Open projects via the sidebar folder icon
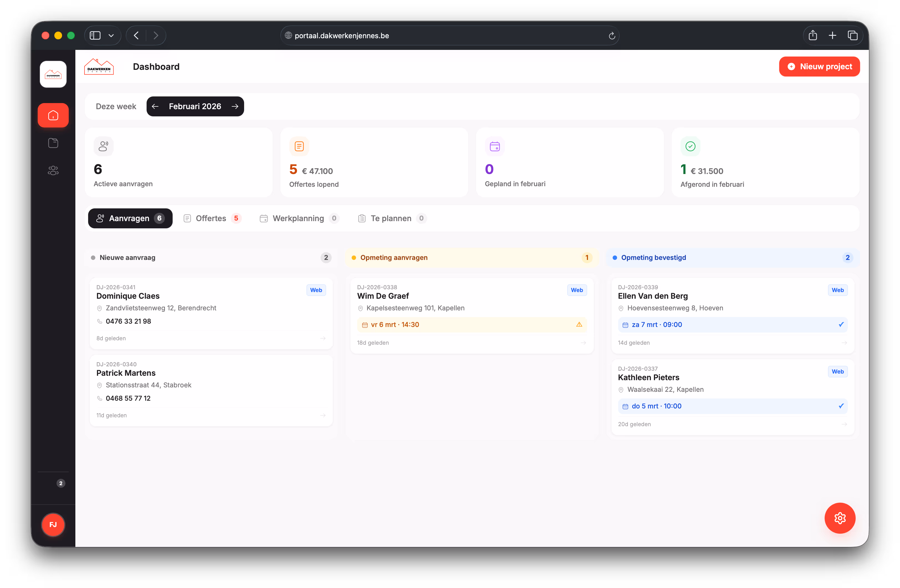900x588 pixels. click(53, 142)
